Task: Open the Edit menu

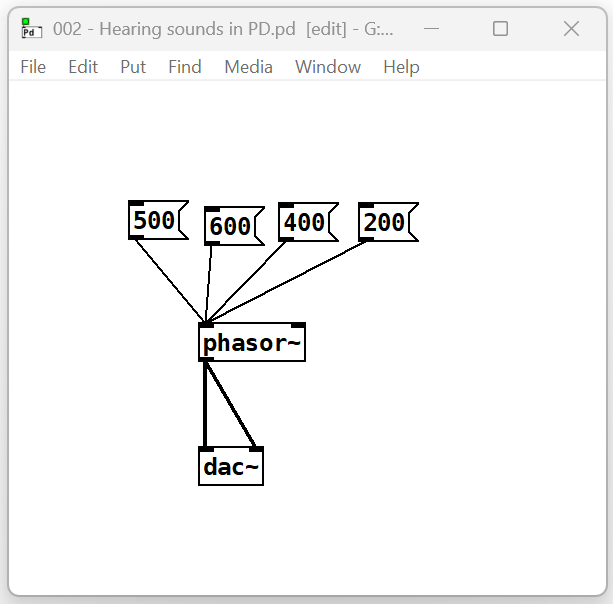Action: (x=83, y=67)
